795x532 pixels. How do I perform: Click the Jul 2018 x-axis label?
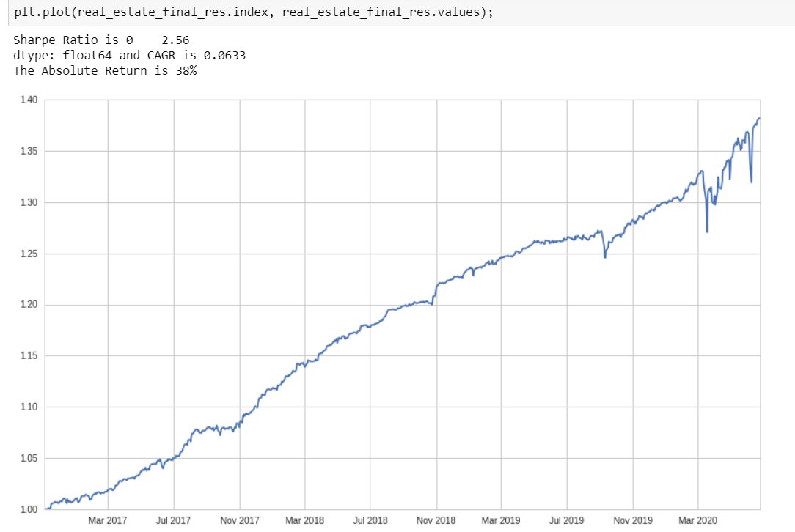coord(370,520)
